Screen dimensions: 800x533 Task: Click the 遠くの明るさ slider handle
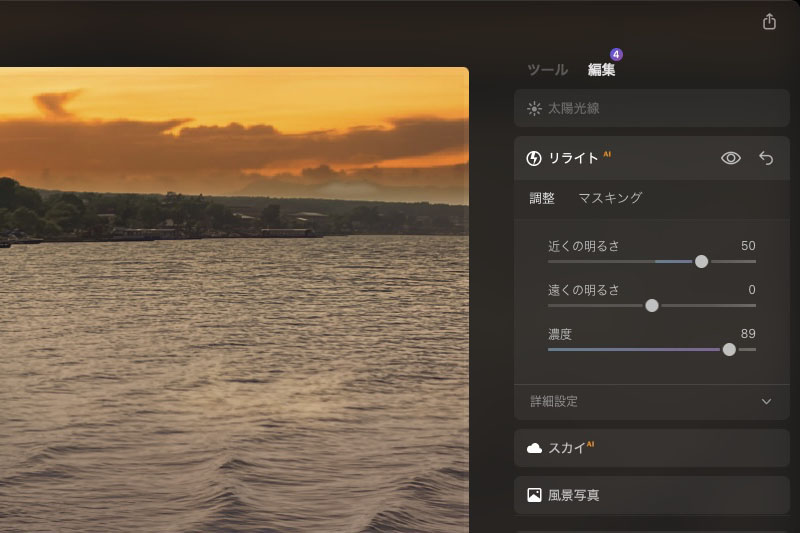pyautogui.click(x=652, y=306)
